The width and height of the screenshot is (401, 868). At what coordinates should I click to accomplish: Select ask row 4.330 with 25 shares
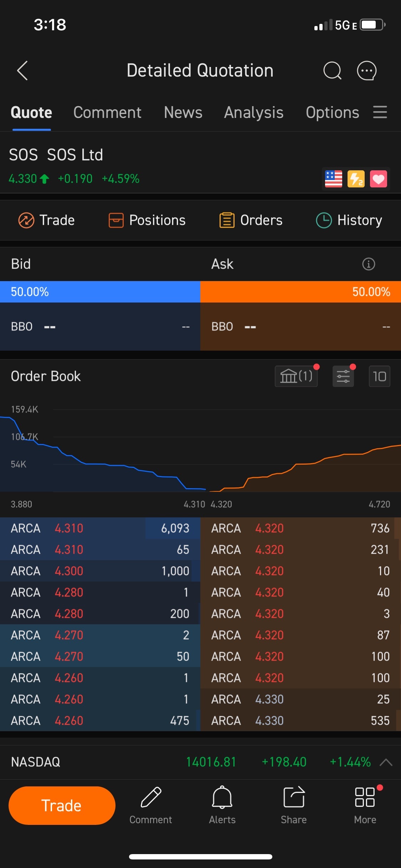[300, 699]
